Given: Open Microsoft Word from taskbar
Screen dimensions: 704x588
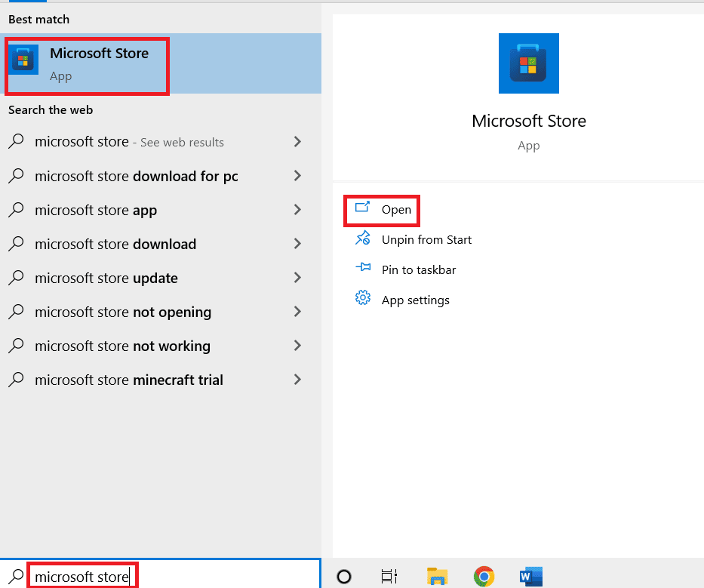Looking at the screenshot, I should click(530, 577).
